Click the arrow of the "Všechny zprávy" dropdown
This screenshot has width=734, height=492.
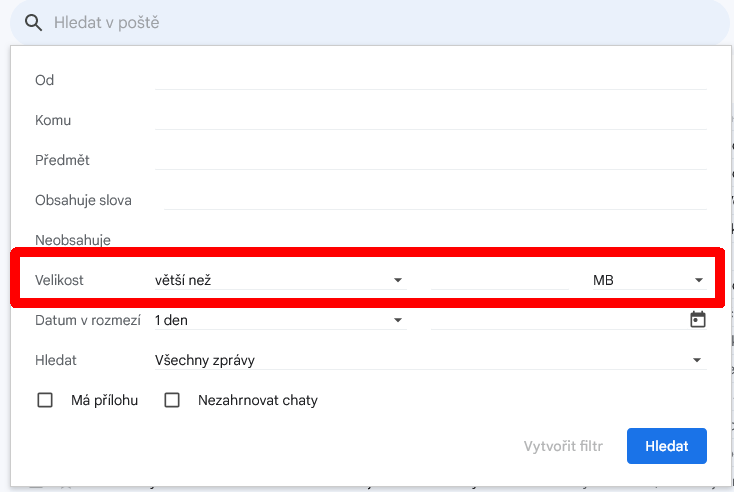(x=697, y=360)
